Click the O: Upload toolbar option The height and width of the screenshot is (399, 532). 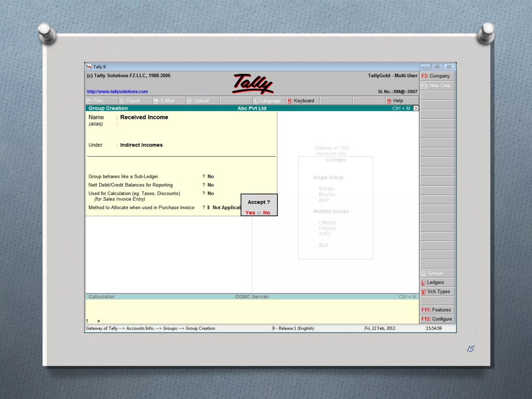pyautogui.click(x=203, y=101)
